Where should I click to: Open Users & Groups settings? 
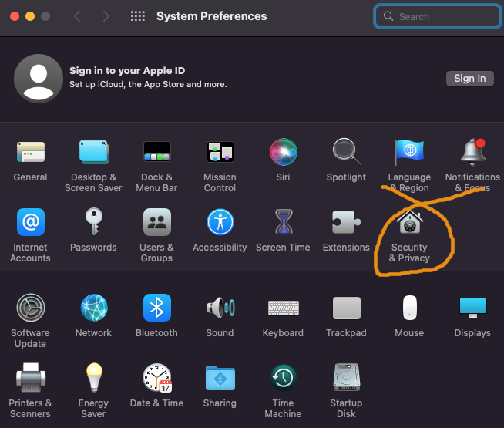156,223
